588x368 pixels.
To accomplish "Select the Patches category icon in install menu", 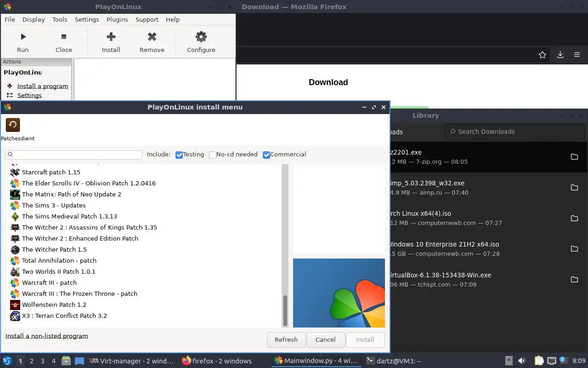I will (13, 125).
